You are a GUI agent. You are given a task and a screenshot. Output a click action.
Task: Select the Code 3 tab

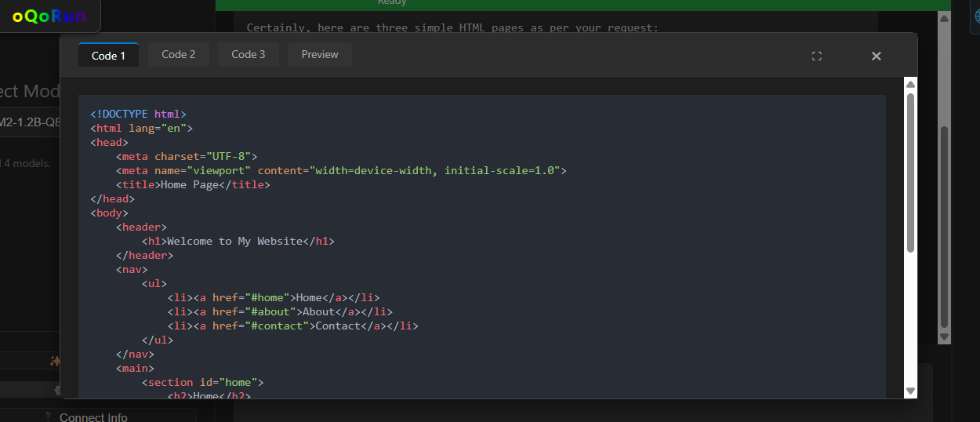(248, 55)
